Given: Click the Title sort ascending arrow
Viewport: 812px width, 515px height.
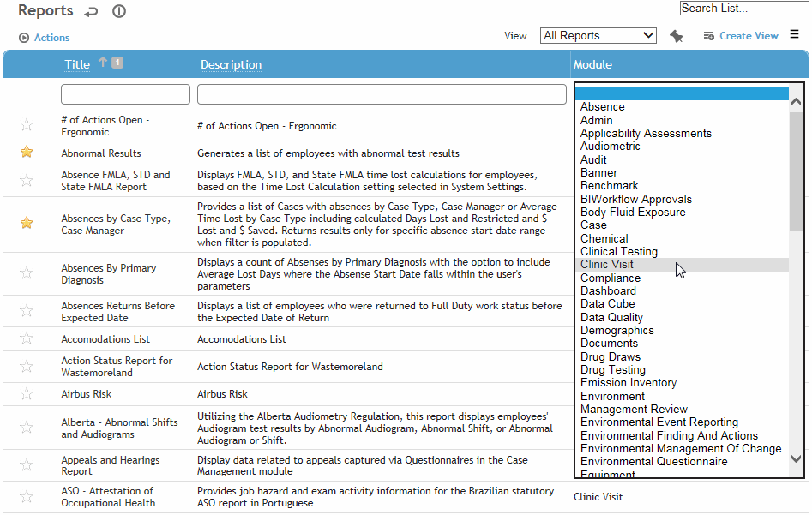Looking at the screenshot, I should [103, 63].
